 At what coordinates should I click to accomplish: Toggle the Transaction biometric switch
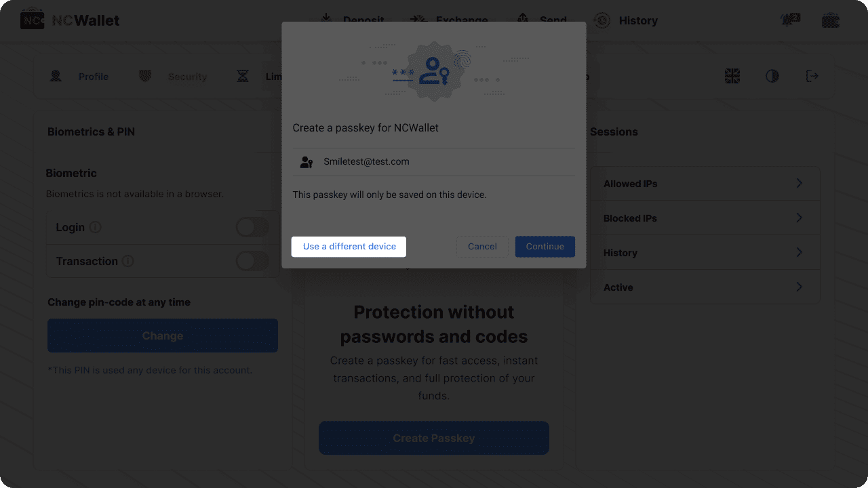tap(252, 261)
